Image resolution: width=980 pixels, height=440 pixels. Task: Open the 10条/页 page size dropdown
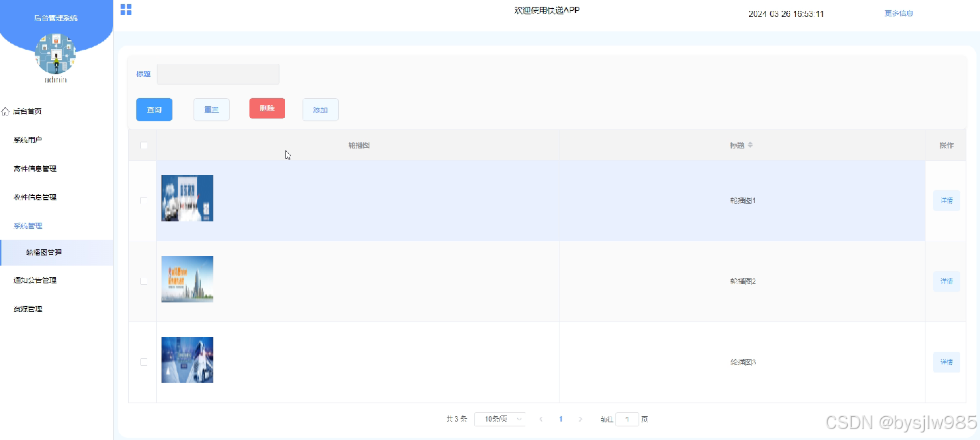click(x=500, y=419)
